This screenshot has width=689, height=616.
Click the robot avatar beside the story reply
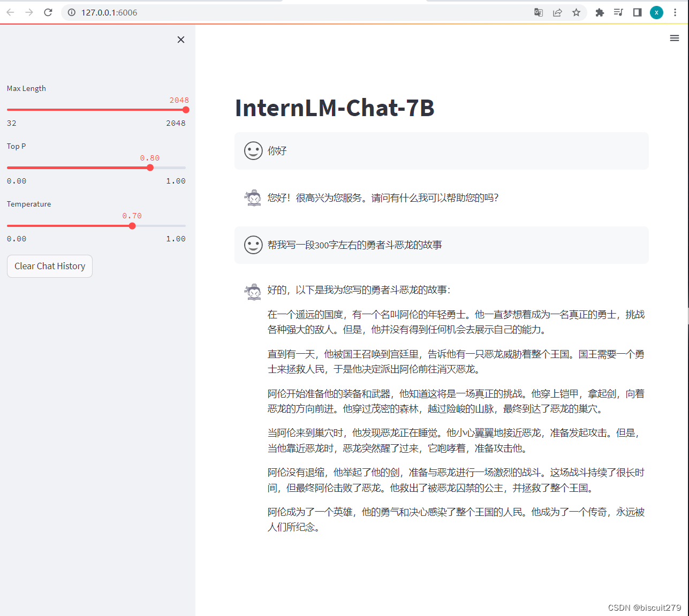(253, 292)
